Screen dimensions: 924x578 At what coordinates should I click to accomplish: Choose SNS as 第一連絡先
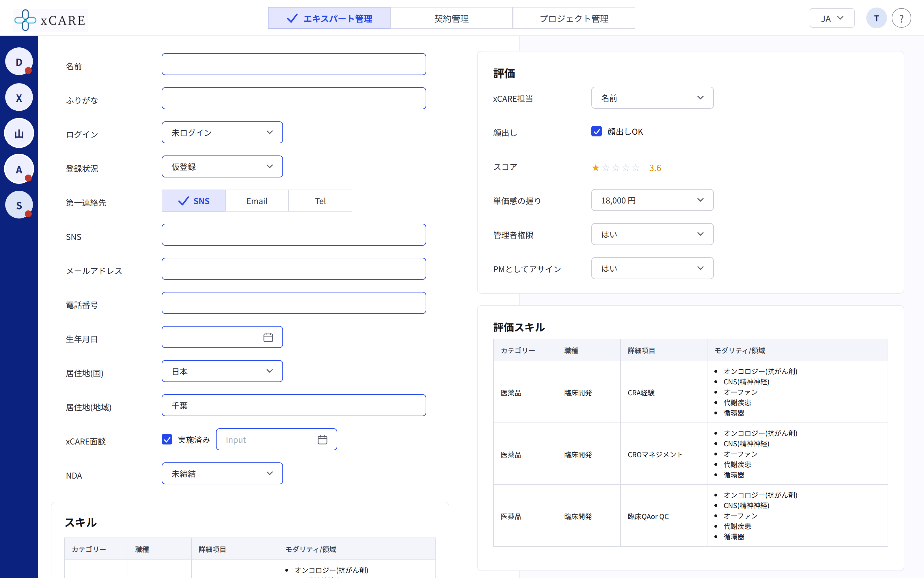(x=193, y=201)
